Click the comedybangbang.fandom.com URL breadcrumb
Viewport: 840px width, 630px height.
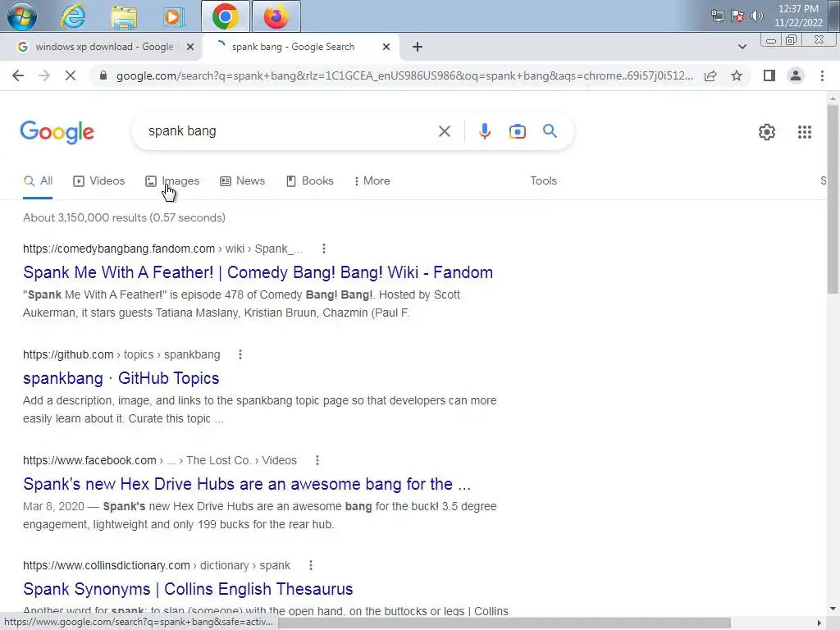coord(163,249)
